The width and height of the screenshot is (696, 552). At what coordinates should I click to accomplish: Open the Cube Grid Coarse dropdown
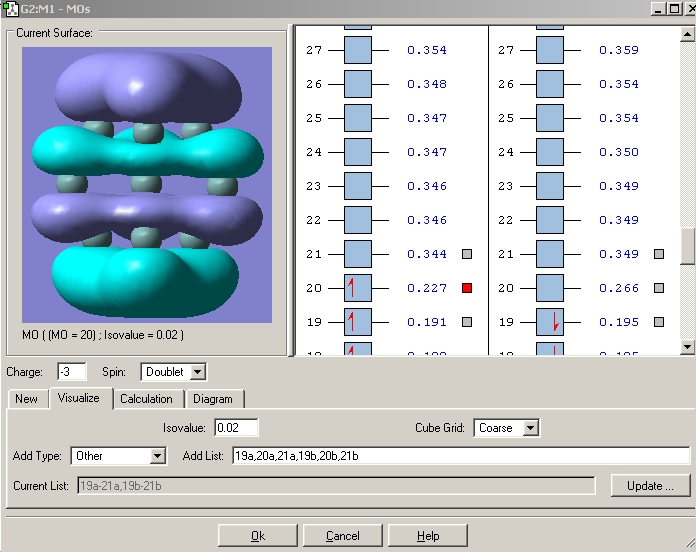point(530,428)
